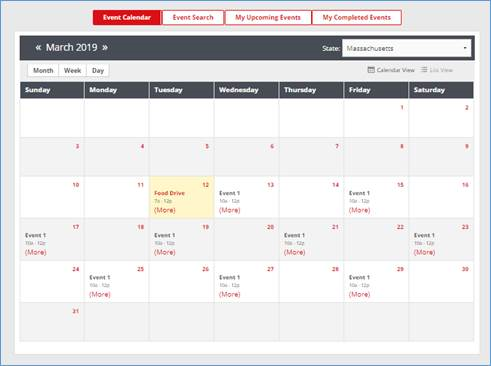Click (More) link on March 19
This screenshot has height=366, width=491.
pyautogui.click(x=165, y=252)
